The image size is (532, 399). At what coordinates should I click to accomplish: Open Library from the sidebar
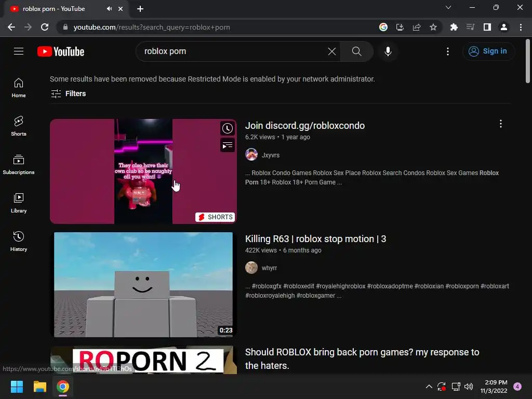[19, 203]
